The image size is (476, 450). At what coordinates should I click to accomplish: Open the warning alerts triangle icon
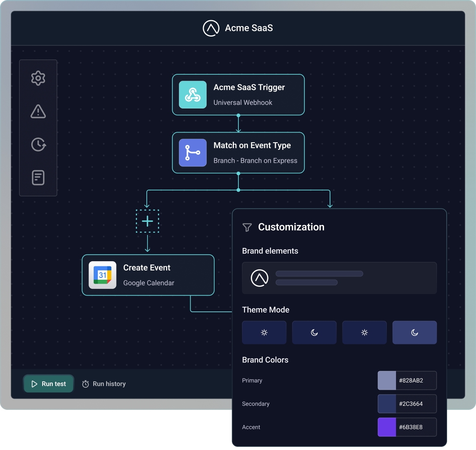click(x=38, y=111)
